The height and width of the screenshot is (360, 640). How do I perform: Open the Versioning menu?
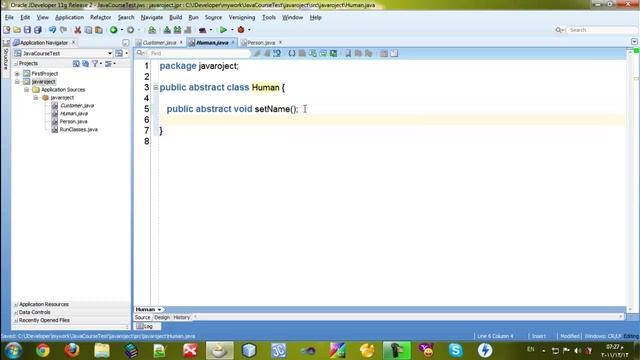(x=242, y=18)
